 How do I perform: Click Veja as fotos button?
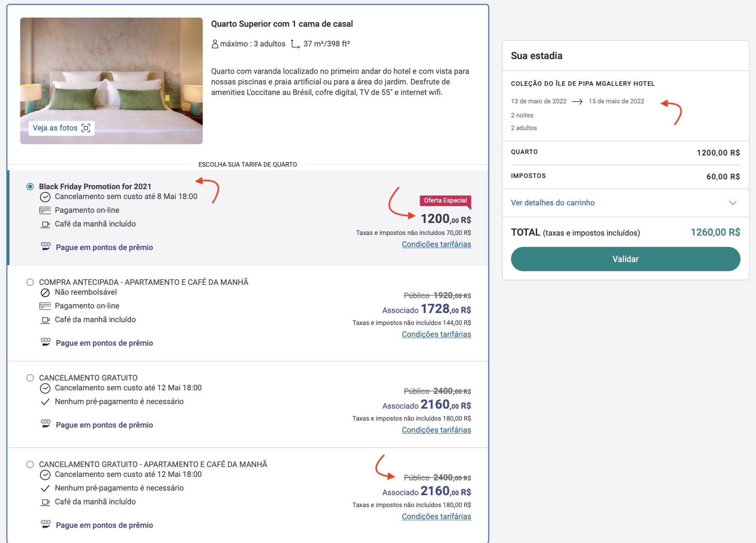pos(61,128)
